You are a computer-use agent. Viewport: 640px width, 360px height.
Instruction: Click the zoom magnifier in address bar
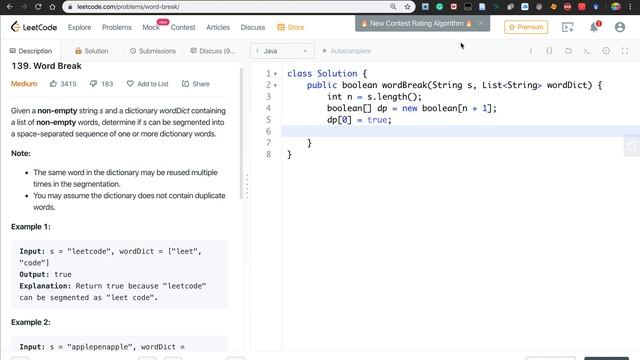point(393,7)
